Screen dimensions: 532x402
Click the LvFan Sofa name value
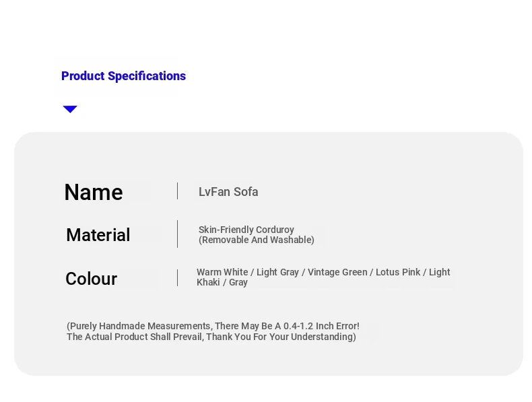[x=228, y=192]
